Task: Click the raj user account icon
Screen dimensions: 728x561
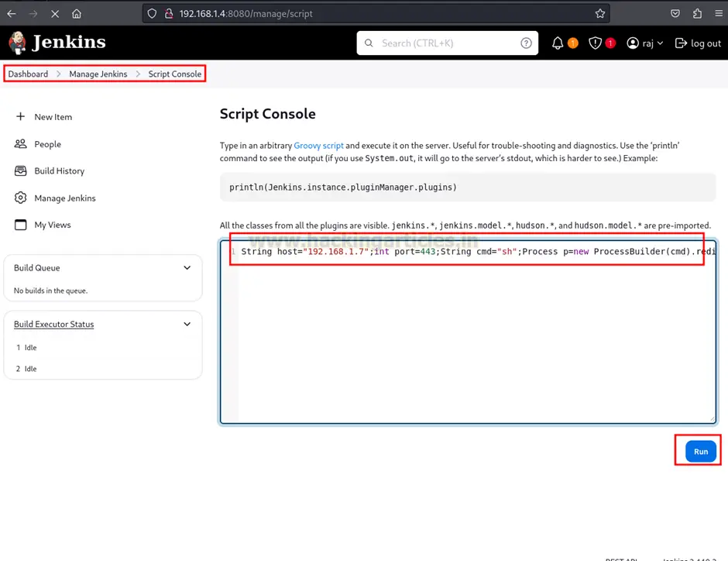Action: click(x=633, y=43)
